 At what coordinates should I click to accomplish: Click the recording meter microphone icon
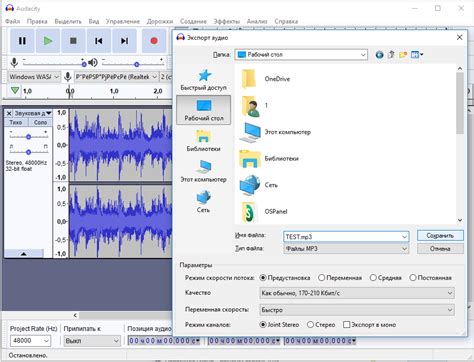coord(14,62)
